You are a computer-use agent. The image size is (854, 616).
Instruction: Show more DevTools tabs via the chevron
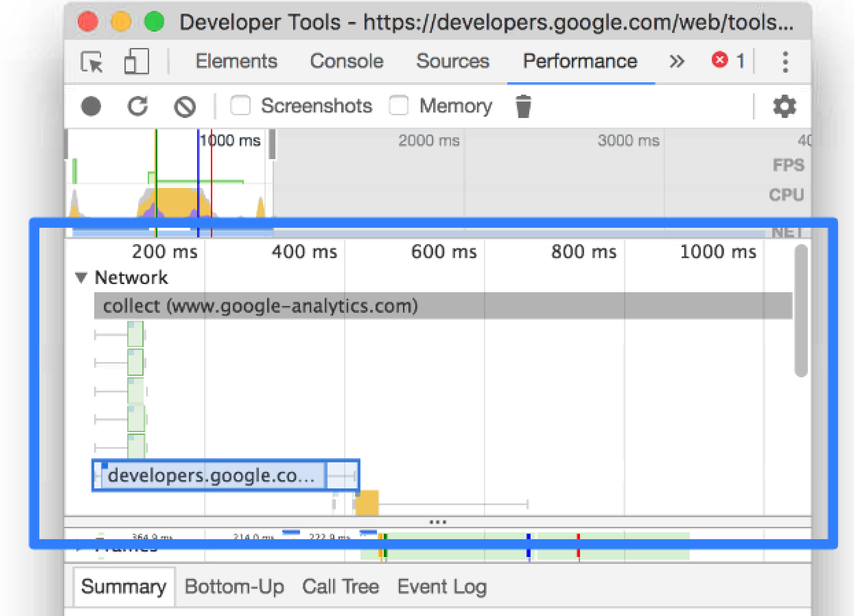[x=677, y=61]
